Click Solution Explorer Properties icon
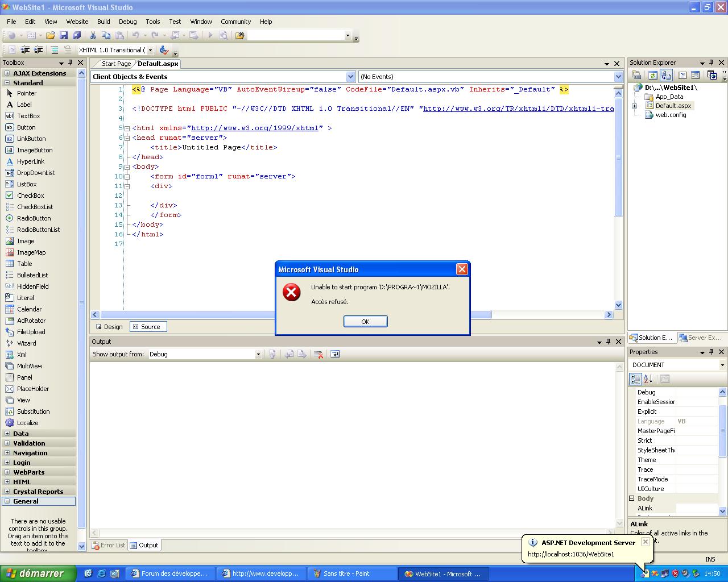 click(636, 75)
